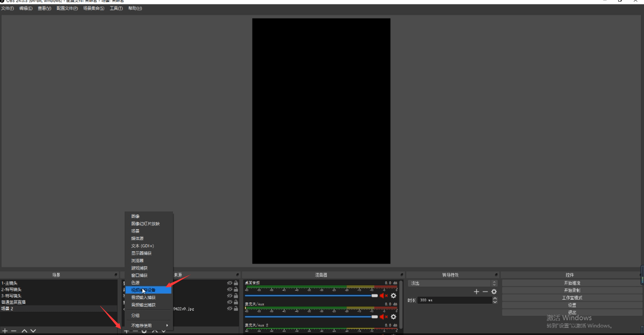The height and width of the screenshot is (335, 644).
Task: Toggle lock on third source row
Action: pos(236,296)
